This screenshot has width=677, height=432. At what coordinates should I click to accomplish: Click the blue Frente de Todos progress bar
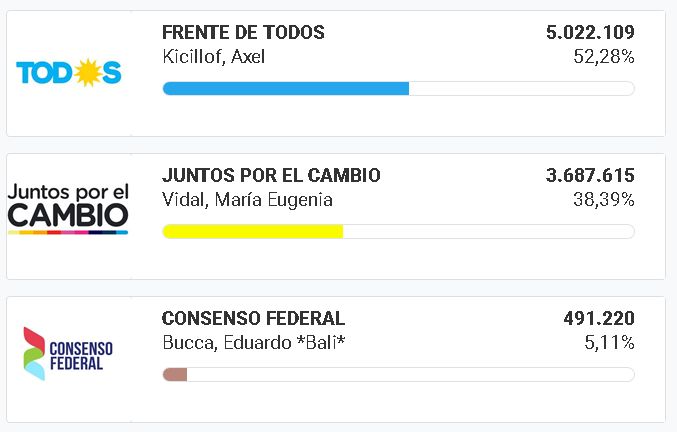click(286, 89)
